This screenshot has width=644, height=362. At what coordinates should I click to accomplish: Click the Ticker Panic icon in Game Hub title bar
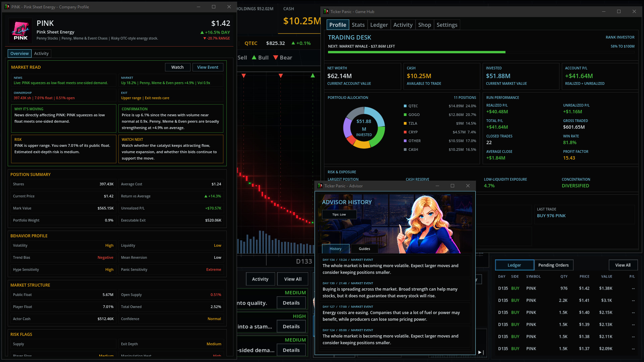click(326, 11)
